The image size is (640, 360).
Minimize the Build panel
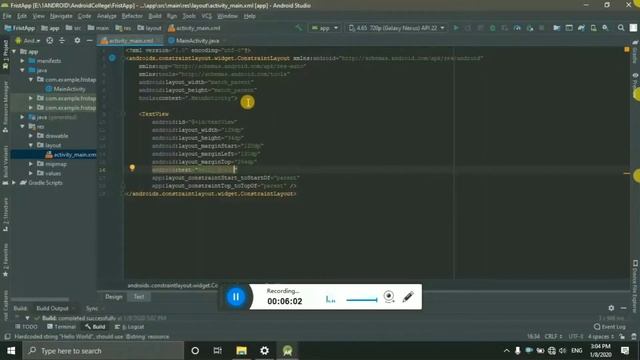623,308
